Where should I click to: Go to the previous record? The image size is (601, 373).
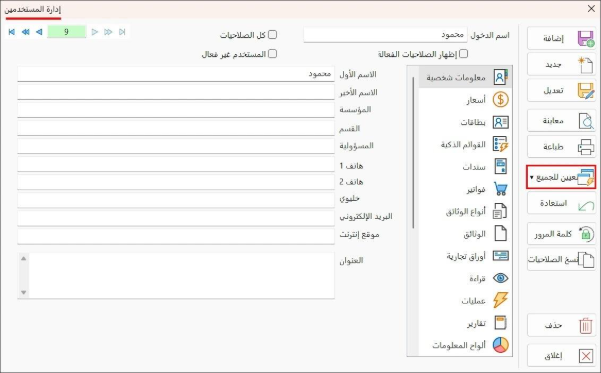coord(39,32)
